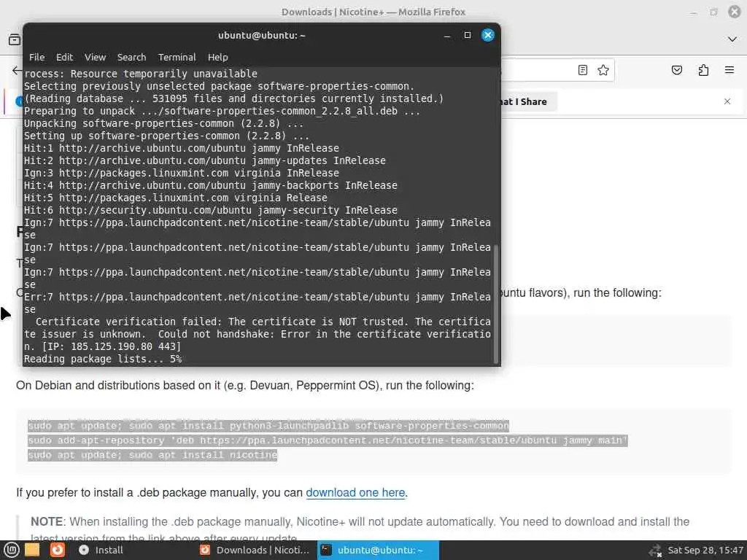Click the Err:7 line in terminal
This screenshot has width=747, height=560.
[258, 303]
